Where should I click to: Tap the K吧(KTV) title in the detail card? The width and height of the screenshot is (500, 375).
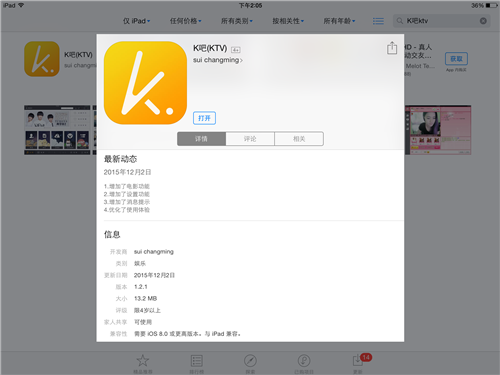(x=210, y=48)
